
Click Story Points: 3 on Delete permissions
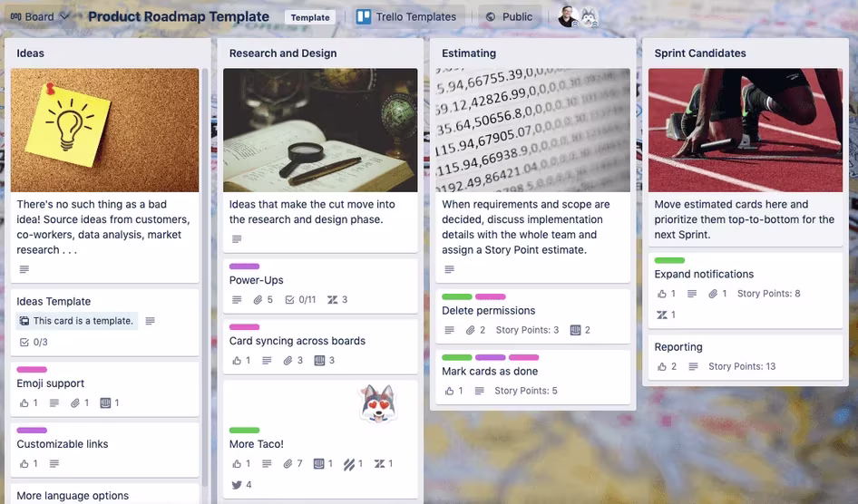click(x=527, y=330)
